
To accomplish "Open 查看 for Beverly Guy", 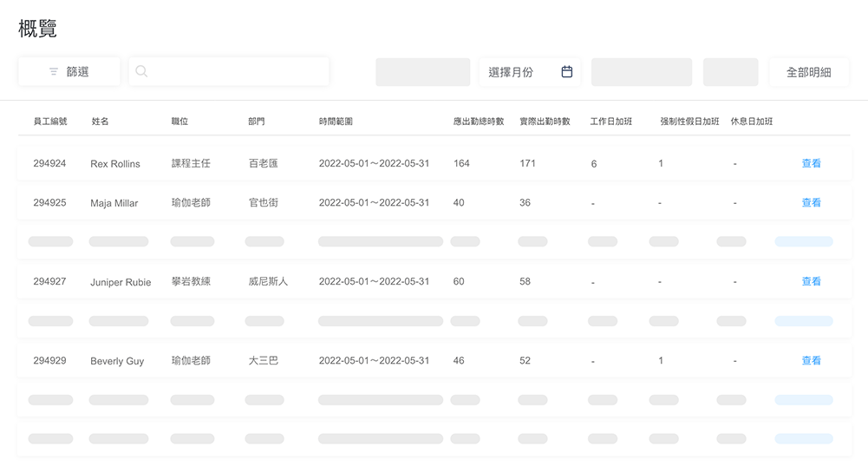I will [811, 360].
